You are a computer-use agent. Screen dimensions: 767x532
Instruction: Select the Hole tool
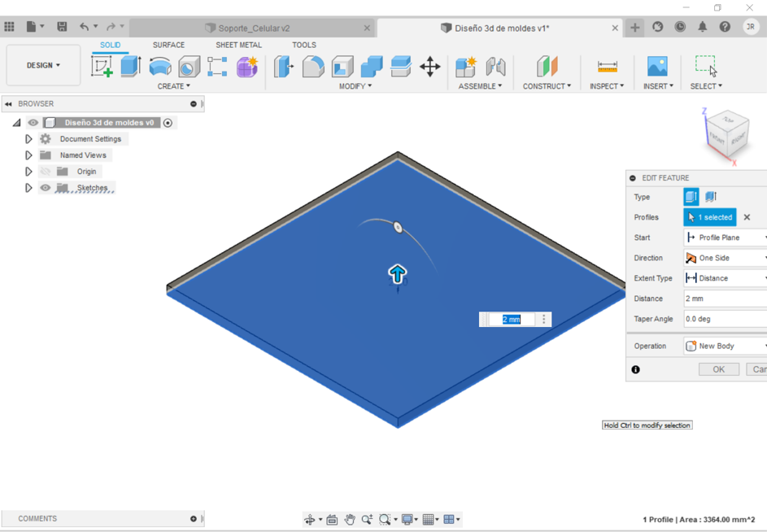coord(189,67)
